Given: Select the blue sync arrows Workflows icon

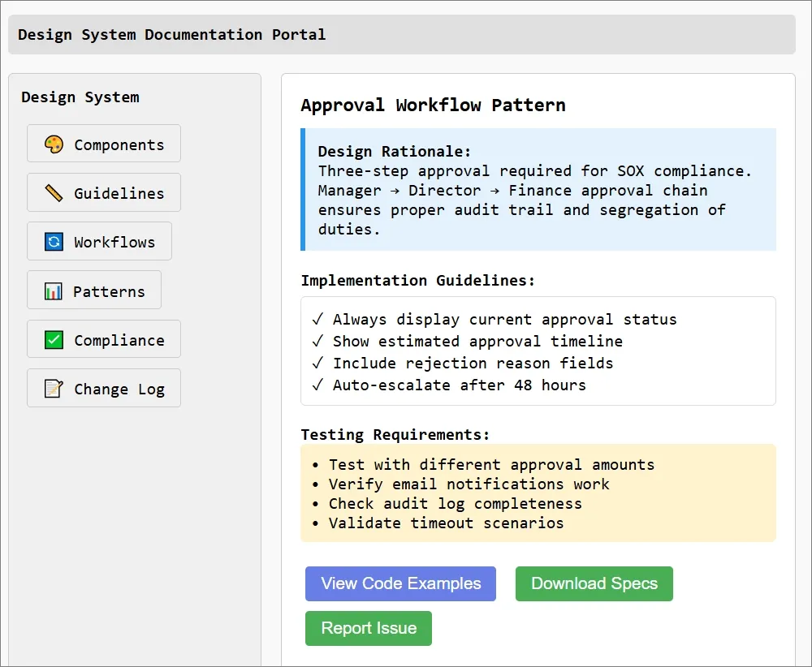Looking at the screenshot, I should (x=54, y=242).
